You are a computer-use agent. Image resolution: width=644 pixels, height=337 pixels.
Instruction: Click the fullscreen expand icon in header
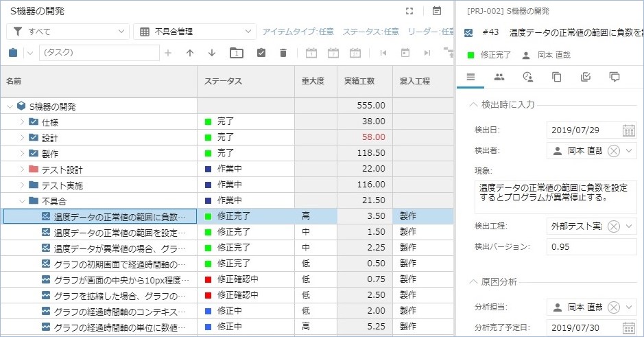[x=409, y=11]
